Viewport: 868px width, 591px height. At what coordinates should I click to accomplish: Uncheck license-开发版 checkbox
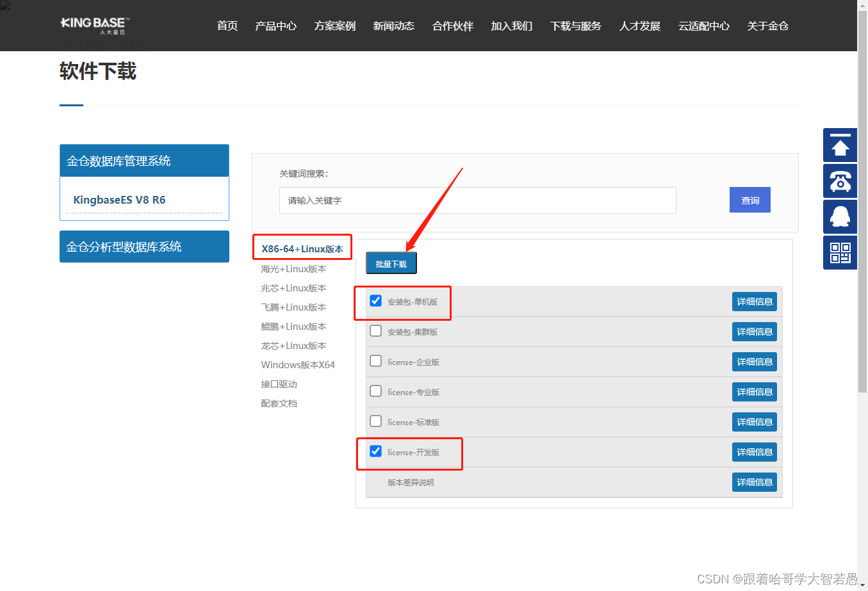click(376, 451)
